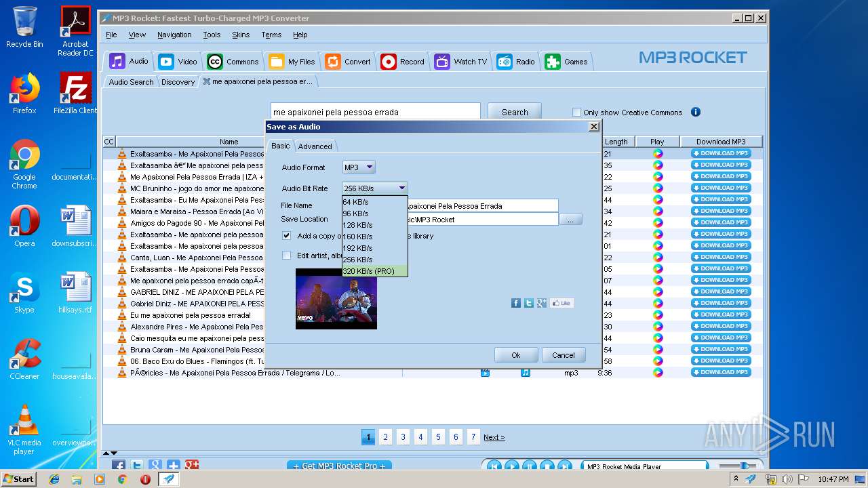Screen dimensions: 868x488
Task: Open the My Files tab
Action: tap(292, 62)
